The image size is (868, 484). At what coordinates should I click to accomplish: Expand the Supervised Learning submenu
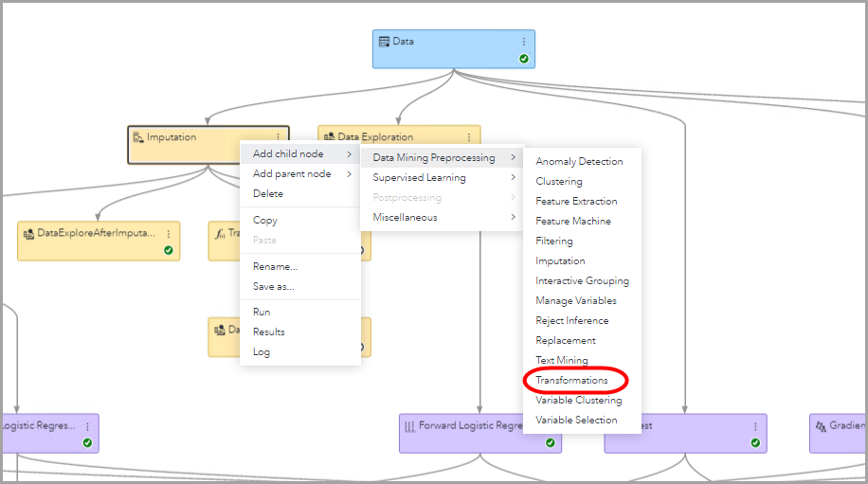click(442, 177)
